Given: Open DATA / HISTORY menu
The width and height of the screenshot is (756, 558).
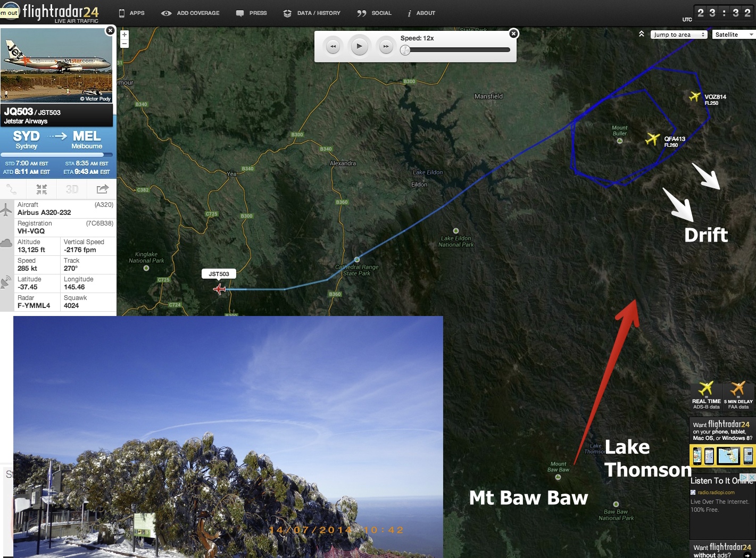Looking at the screenshot, I should coord(312,13).
